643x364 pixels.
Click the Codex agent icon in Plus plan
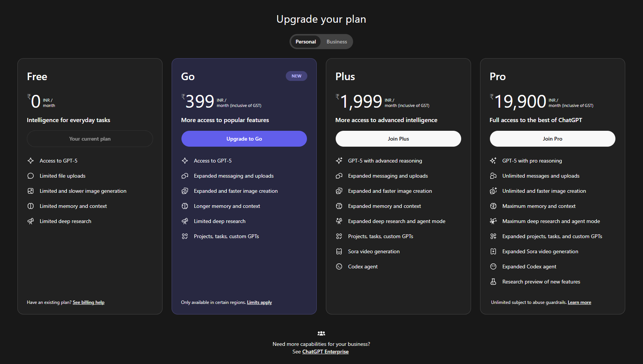[x=339, y=266]
